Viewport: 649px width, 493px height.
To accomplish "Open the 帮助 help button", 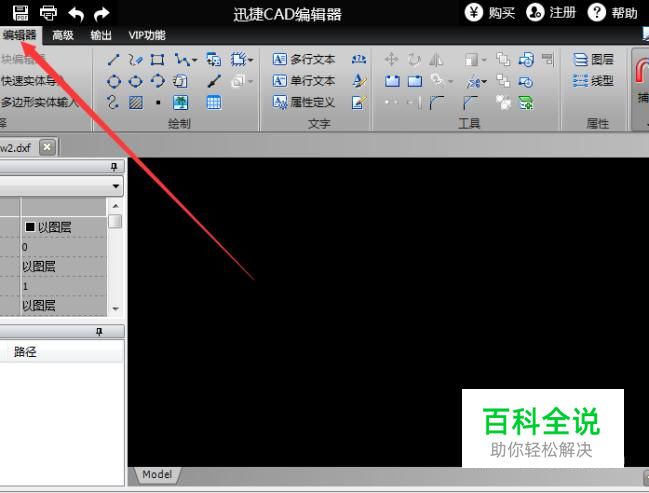I will [x=613, y=13].
